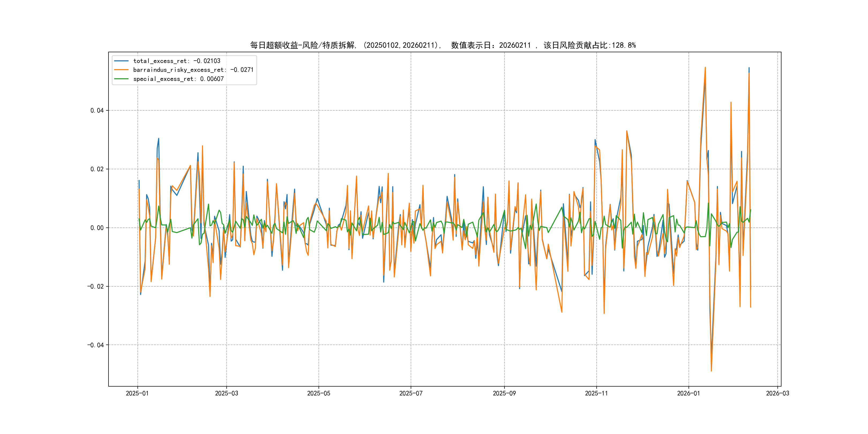
Task: Click the 2025-01 x-axis tick label
Action: 137,394
